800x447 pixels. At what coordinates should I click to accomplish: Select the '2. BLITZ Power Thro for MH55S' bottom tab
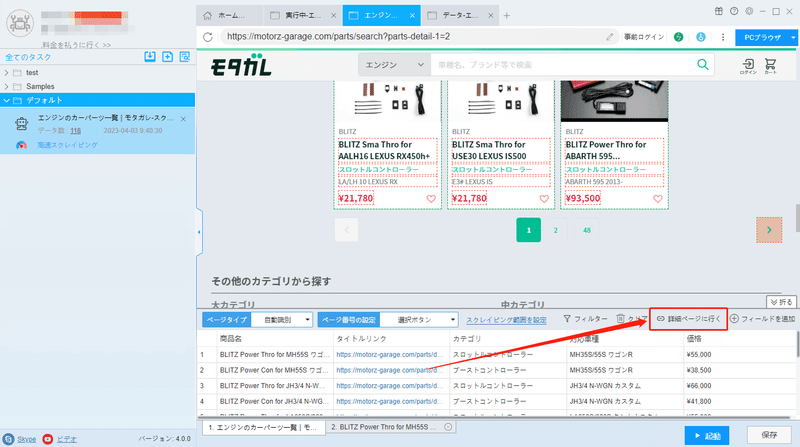coord(391,427)
